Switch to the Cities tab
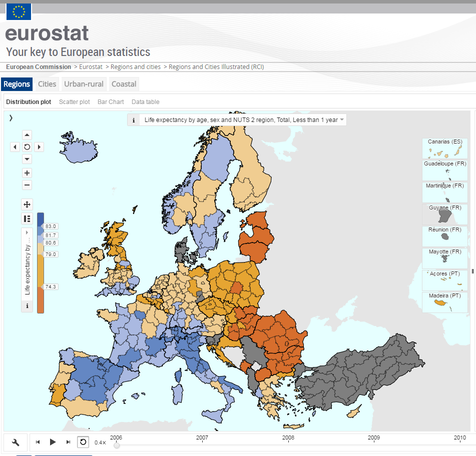This screenshot has height=456, width=476. [47, 84]
